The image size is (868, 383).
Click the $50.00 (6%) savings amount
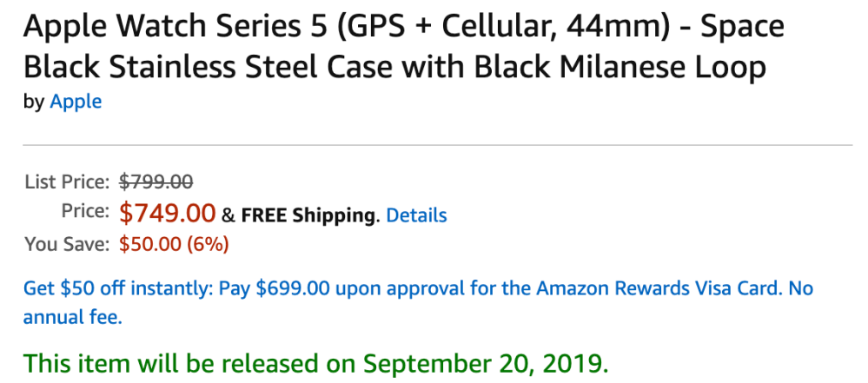click(174, 244)
